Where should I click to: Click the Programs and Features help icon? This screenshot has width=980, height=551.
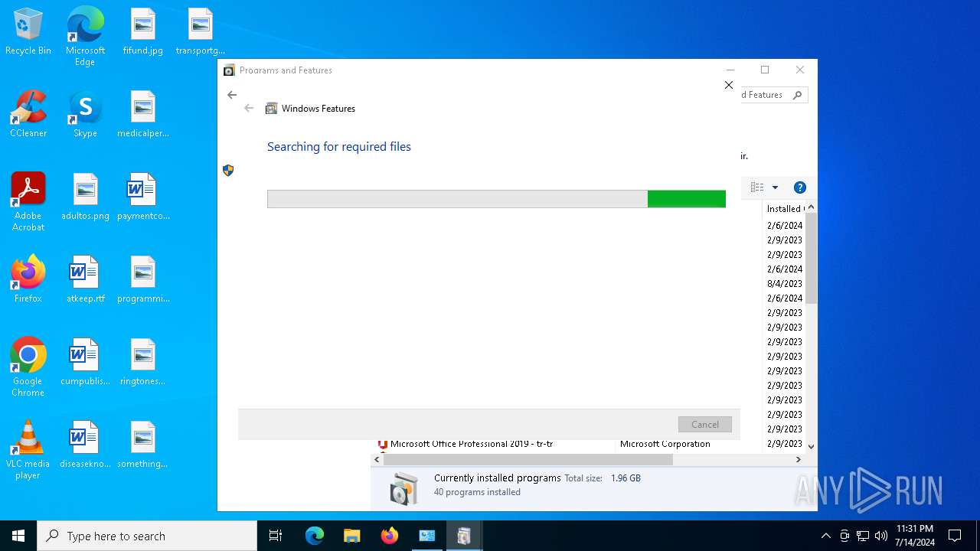click(800, 187)
